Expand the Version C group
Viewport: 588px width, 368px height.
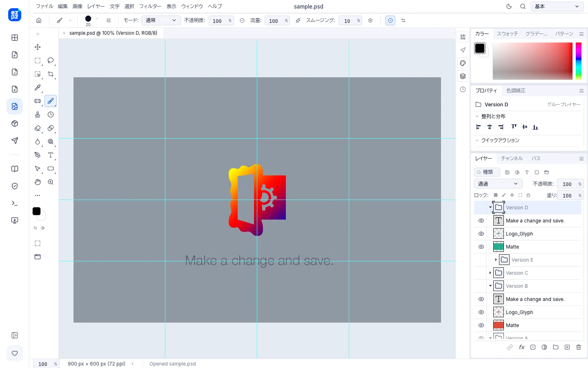tap(490, 273)
